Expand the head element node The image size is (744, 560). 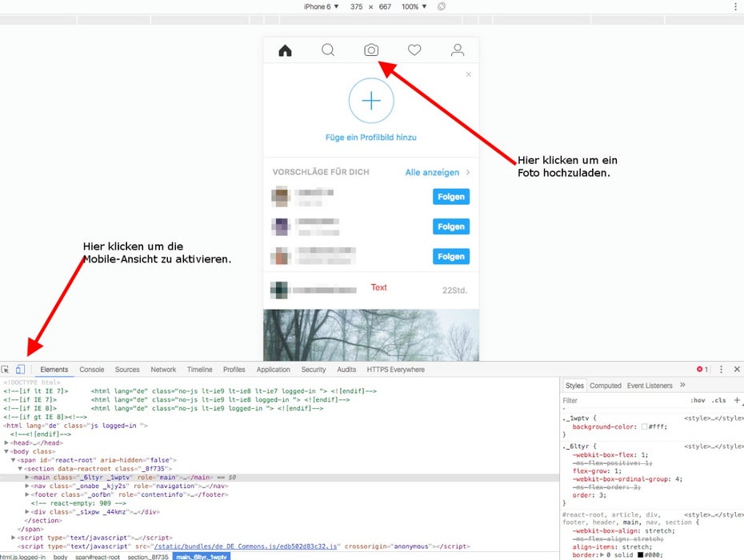point(6,442)
